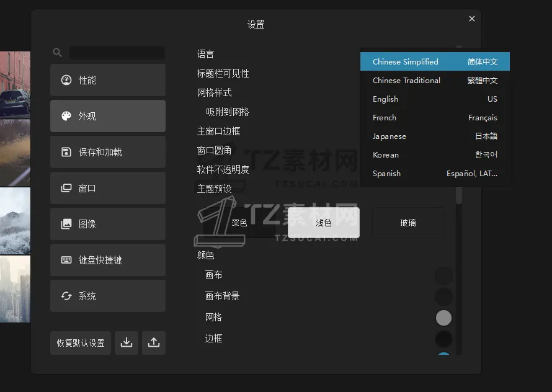Click the import settings download icon
This screenshot has height=392, width=552.
click(127, 343)
